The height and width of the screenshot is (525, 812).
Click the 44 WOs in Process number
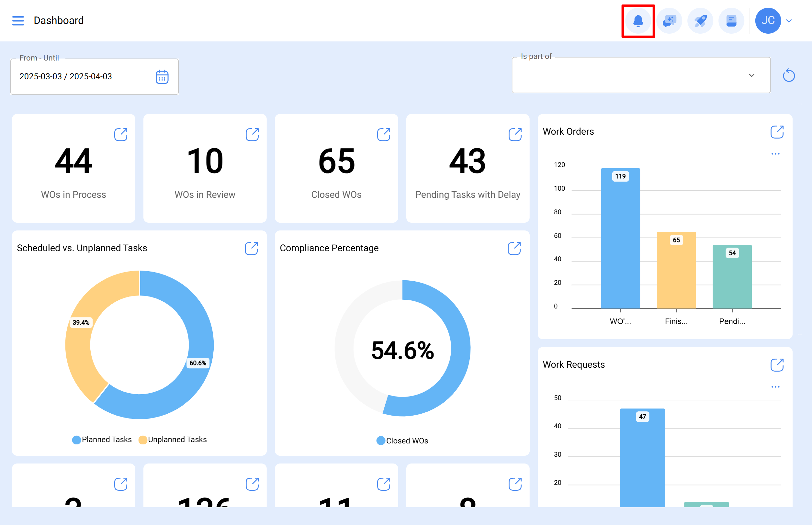tap(74, 161)
